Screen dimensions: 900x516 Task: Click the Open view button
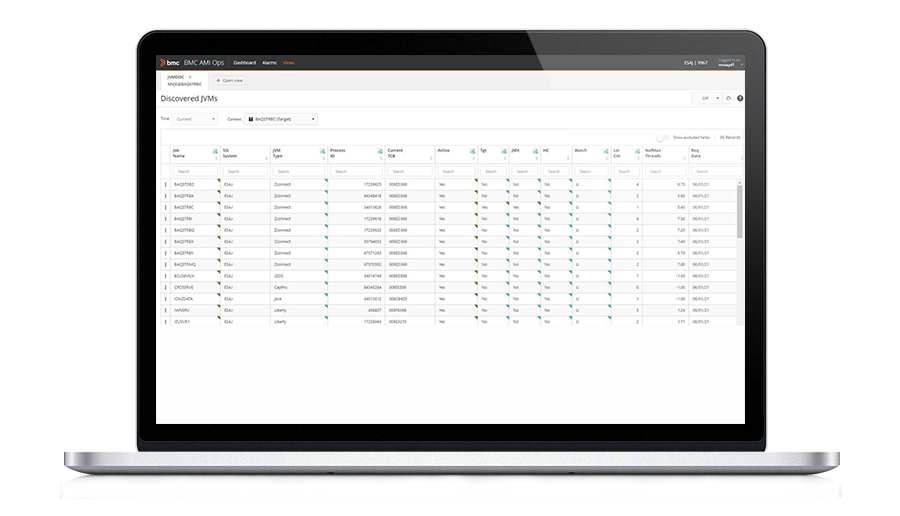click(x=229, y=80)
